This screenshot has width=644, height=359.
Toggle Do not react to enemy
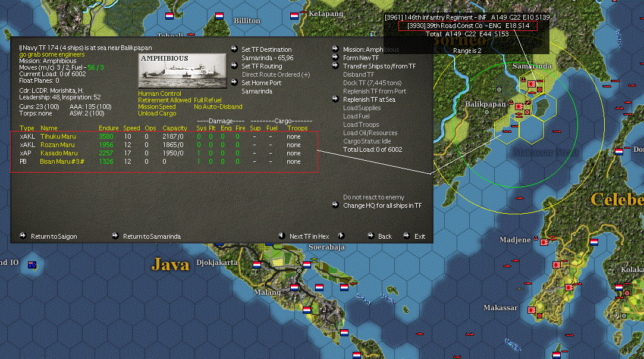tap(373, 197)
